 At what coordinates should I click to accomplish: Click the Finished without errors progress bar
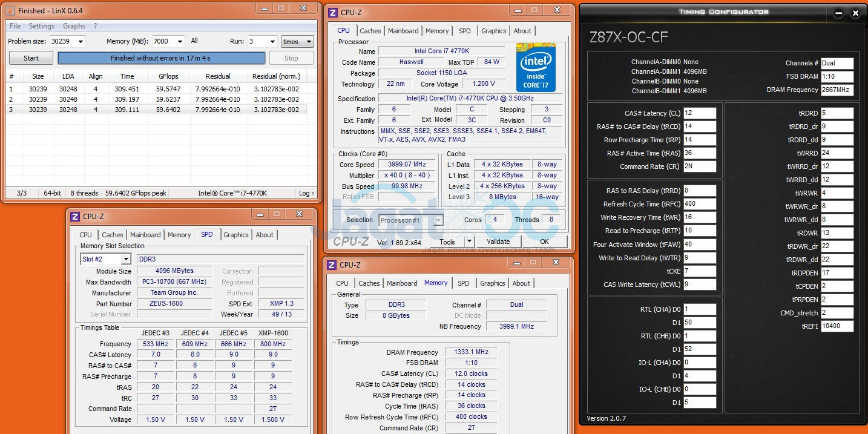(x=161, y=58)
